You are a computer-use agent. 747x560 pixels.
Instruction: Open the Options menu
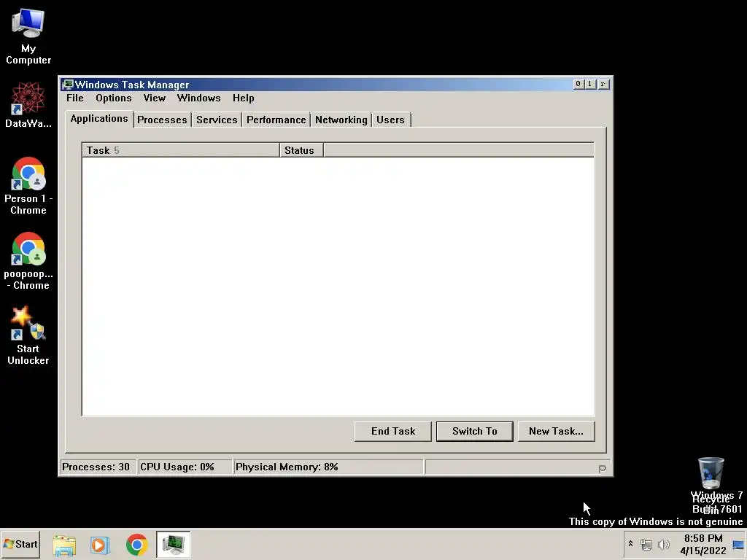pos(113,98)
